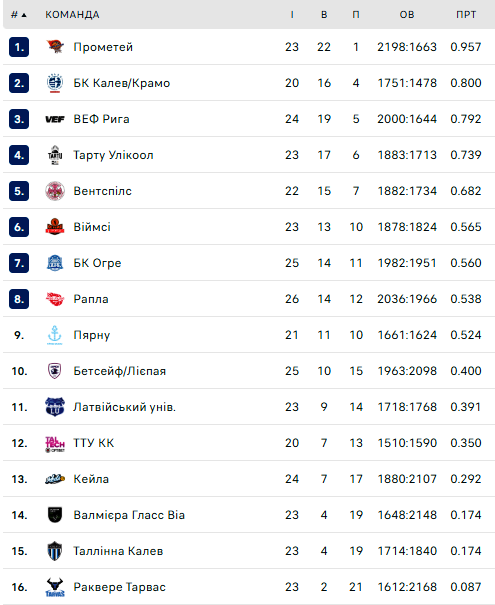Open the Бетсейф/Лієпая team link
Viewport: 495px width, 605px height.
(x=120, y=371)
